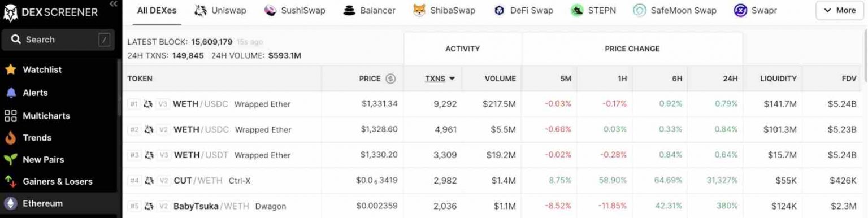Image resolution: width=868 pixels, height=218 pixels.
Task: Sort by 24H price change column
Action: (x=730, y=79)
